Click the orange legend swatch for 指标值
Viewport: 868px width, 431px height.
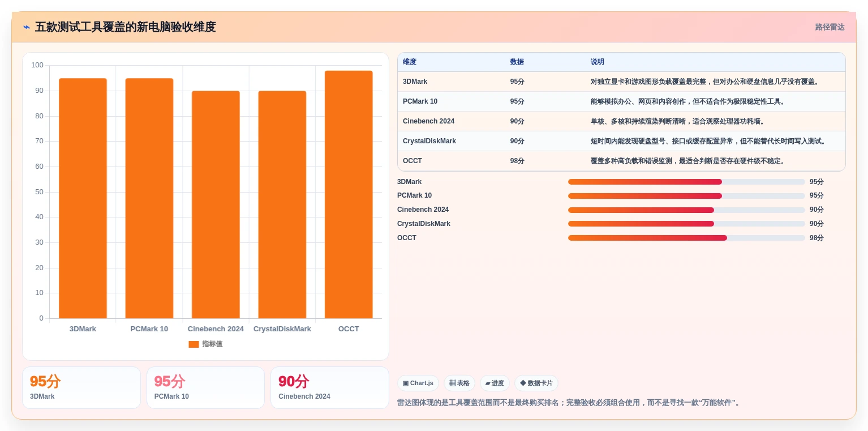194,344
